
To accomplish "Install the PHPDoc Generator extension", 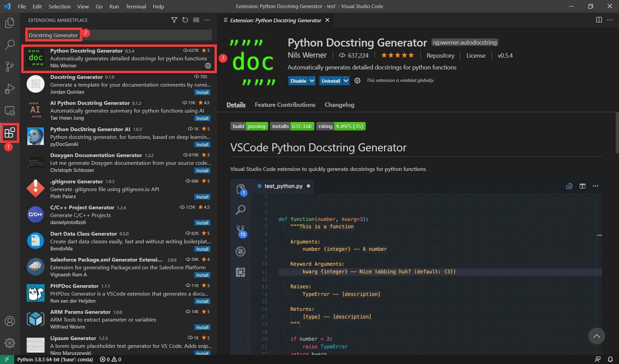I will 202,301.
